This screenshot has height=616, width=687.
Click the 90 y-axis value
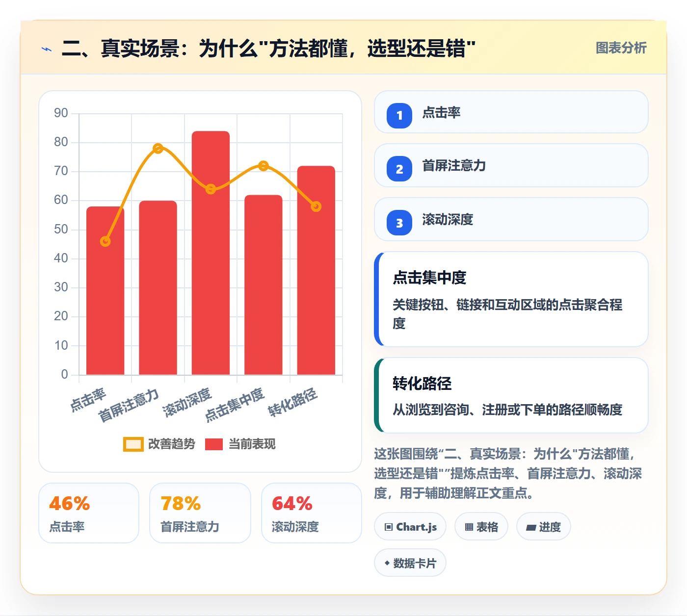(61, 113)
